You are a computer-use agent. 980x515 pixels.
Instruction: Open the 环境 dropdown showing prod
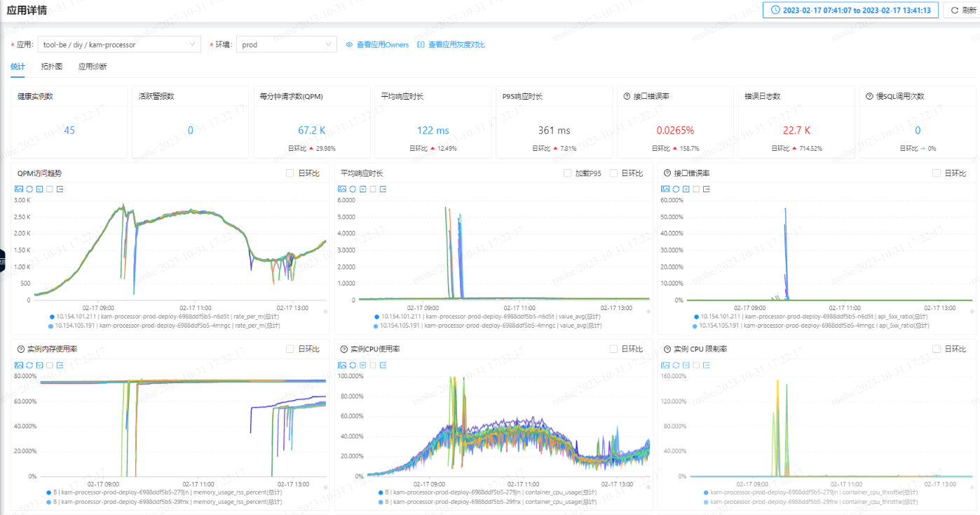click(x=287, y=44)
